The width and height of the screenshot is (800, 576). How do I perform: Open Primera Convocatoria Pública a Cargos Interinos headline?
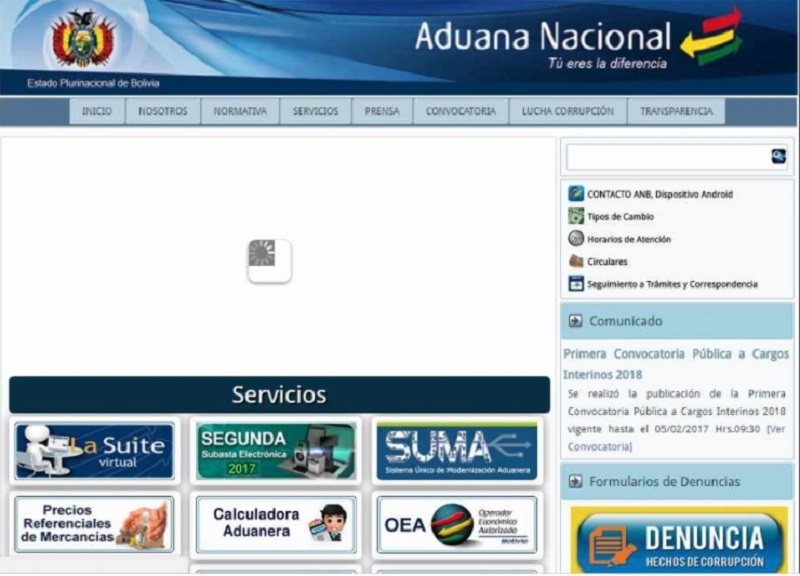click(676, 364)
